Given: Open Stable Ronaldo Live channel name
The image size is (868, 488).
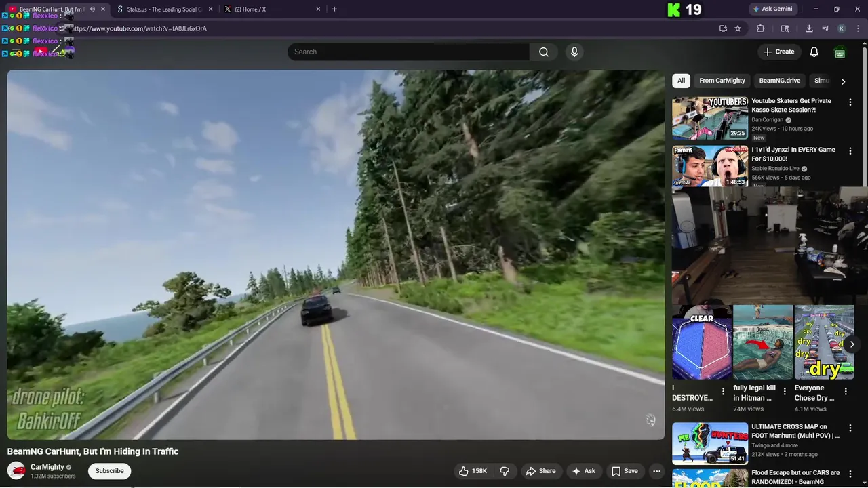Looking at the screenshot, I should (x=775, y=169).
